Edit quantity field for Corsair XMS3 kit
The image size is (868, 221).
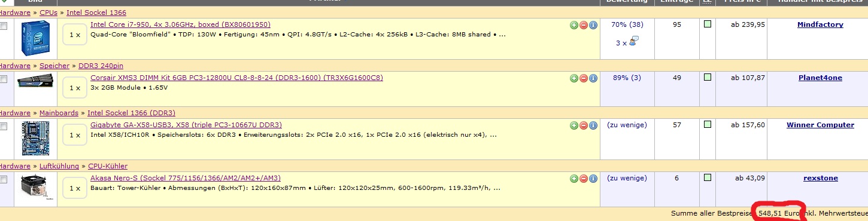75,87
